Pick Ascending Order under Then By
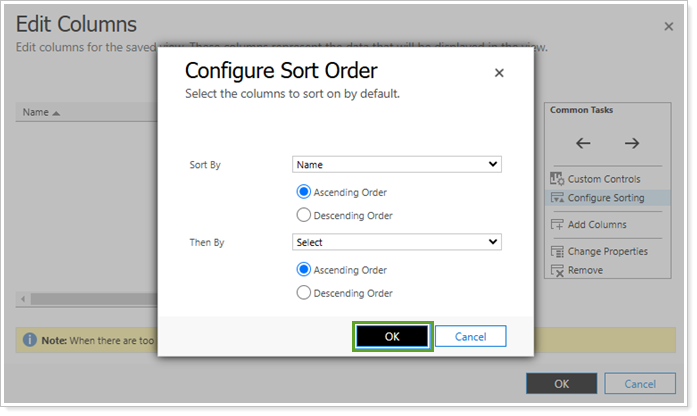Viewport: 697px width, 416px height. pos(304,270)
